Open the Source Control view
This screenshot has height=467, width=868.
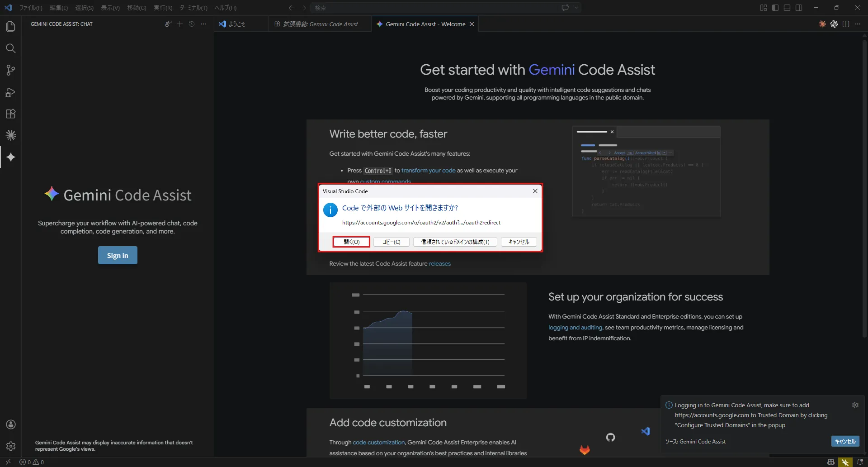[10, 70]
